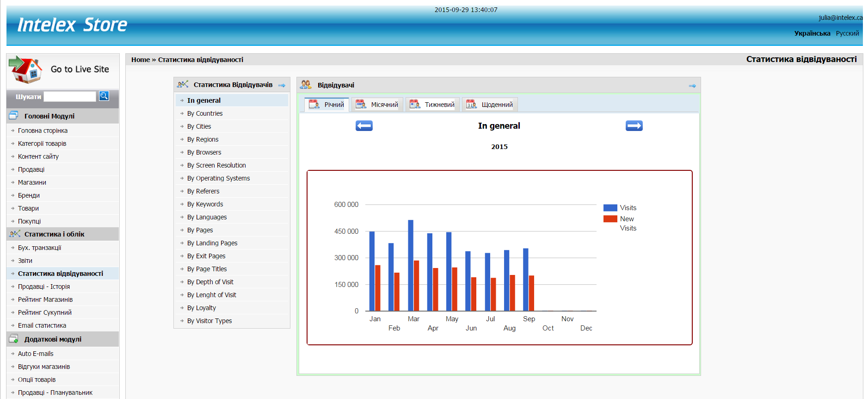Click the Додаткові модулі section icon
Image resolution: width=868 pixels, height=399 pixels.
(13, 339)
